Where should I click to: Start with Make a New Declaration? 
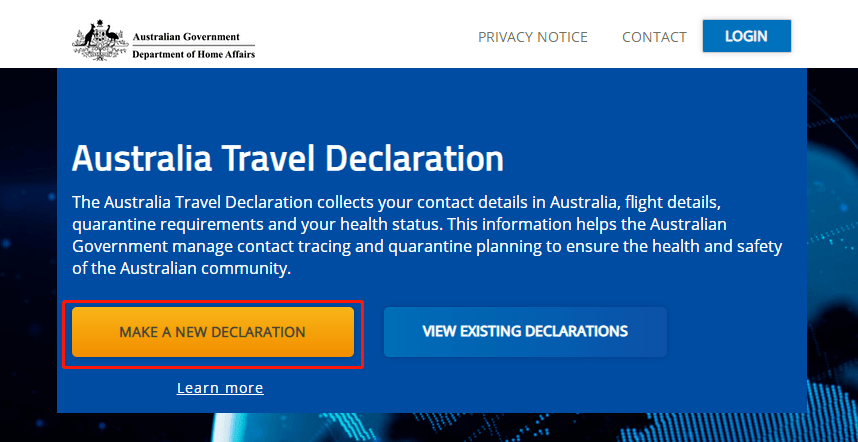(x=213, y=332)
